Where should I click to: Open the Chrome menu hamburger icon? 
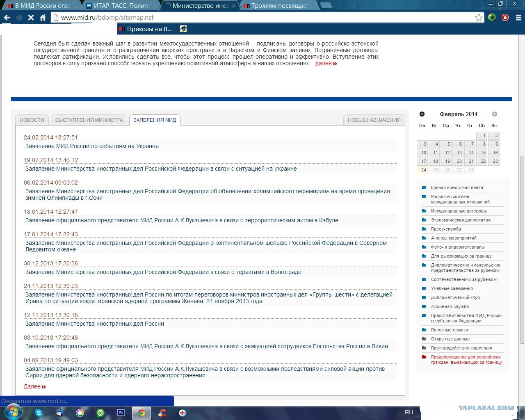coord(518,18)
